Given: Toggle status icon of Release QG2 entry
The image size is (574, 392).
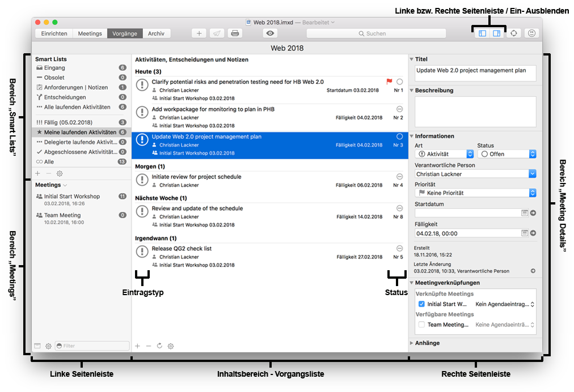Looking at the screenshot, I should coord(400,248).
